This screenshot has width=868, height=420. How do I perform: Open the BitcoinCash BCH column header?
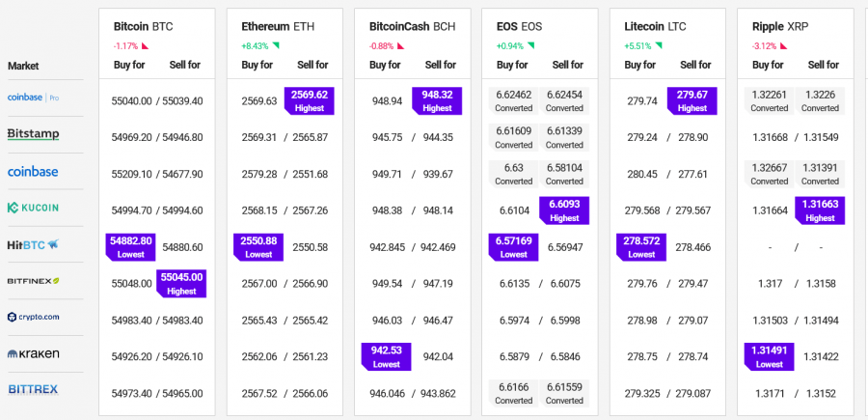coord(413,27)
